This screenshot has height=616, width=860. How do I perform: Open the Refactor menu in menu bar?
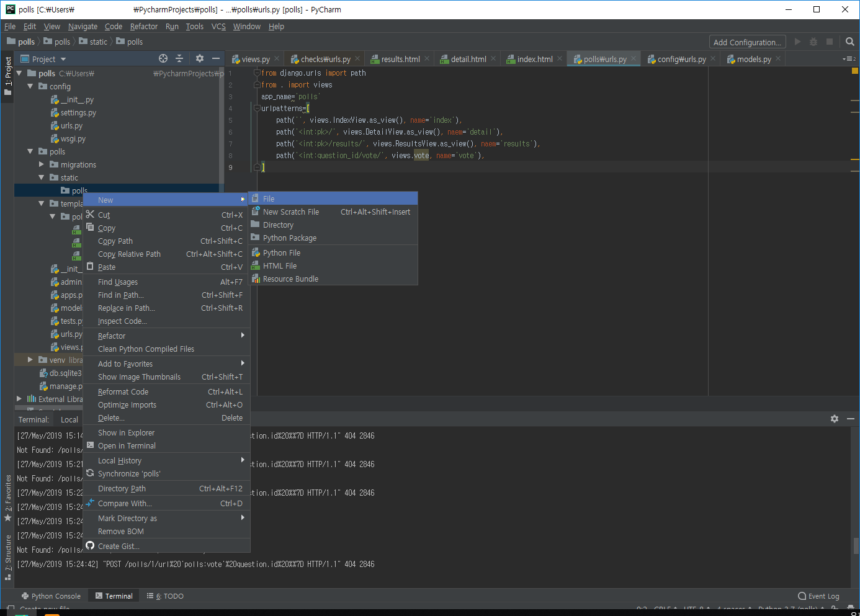tap(144, 26)
